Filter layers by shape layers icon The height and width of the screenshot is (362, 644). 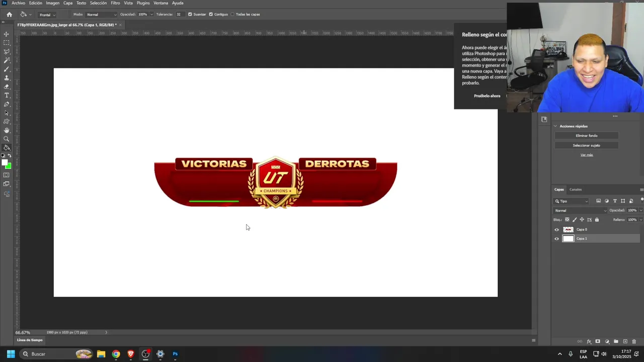pos(623,201)
